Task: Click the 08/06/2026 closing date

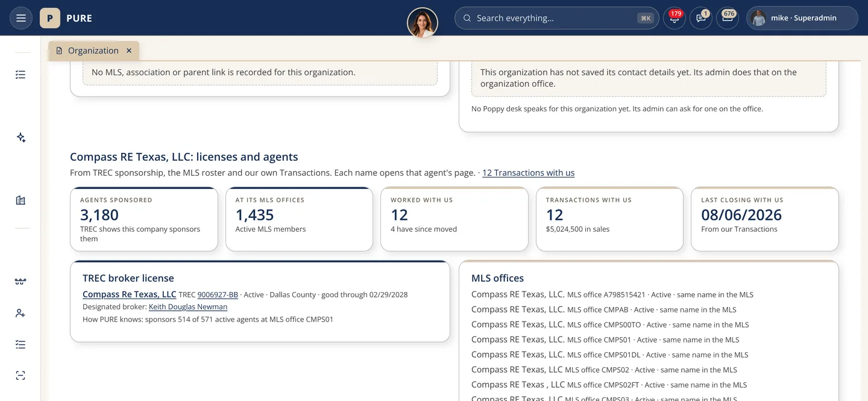Action: click(x=741, y=215)
